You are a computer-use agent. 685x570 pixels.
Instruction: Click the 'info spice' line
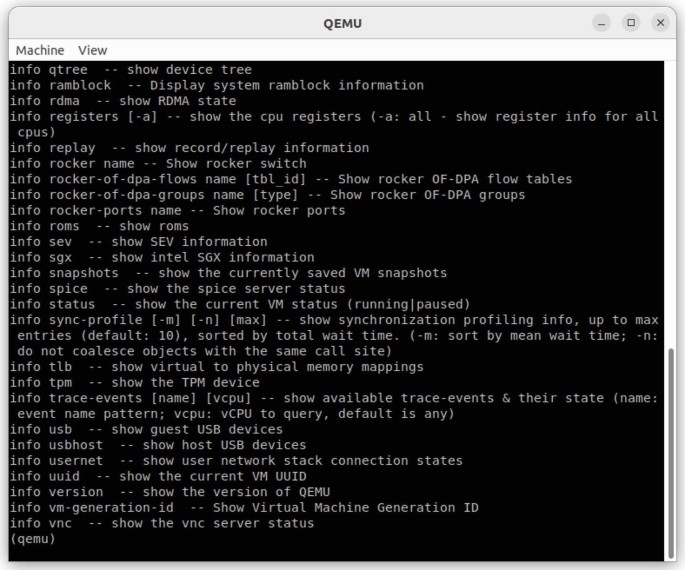point(177,289)
